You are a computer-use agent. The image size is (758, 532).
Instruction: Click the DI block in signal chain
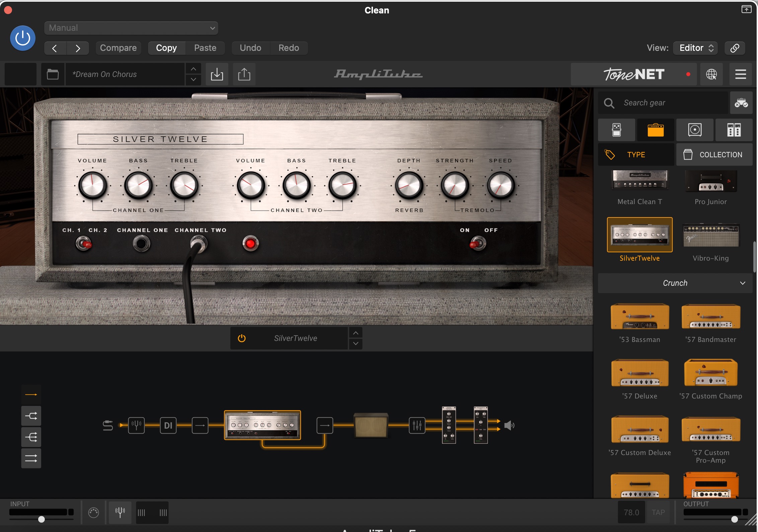tap(168, 426)
